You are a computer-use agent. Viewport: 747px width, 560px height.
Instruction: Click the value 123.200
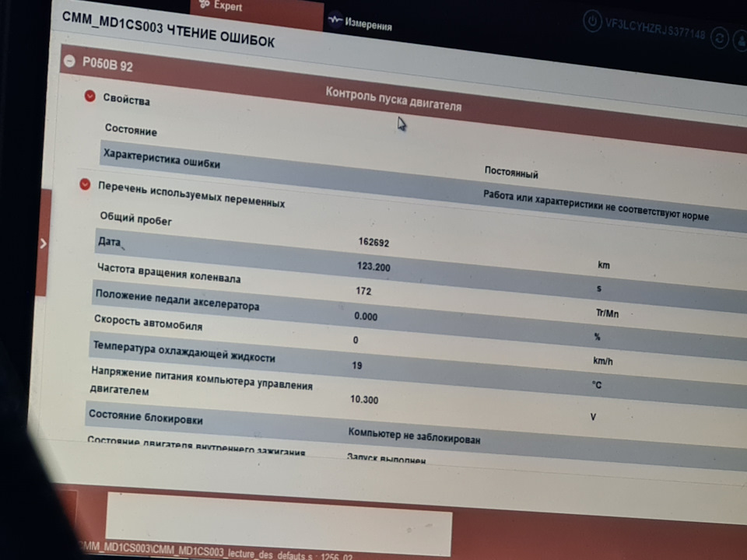tap(373, 266)
